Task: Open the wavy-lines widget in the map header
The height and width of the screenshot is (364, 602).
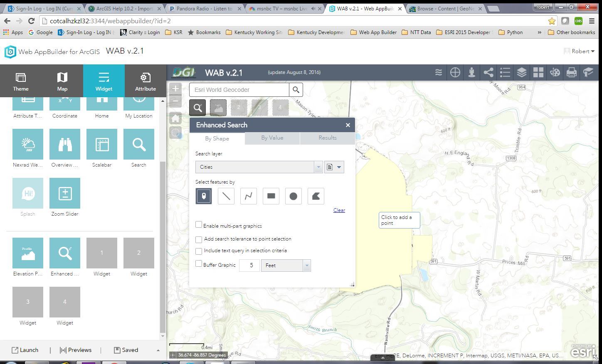Action: click(439, 72)
